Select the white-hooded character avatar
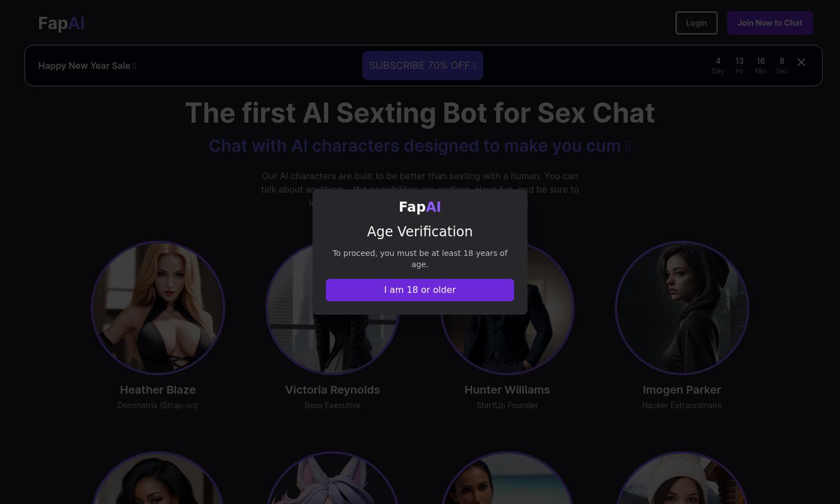 tap(682, 478)
